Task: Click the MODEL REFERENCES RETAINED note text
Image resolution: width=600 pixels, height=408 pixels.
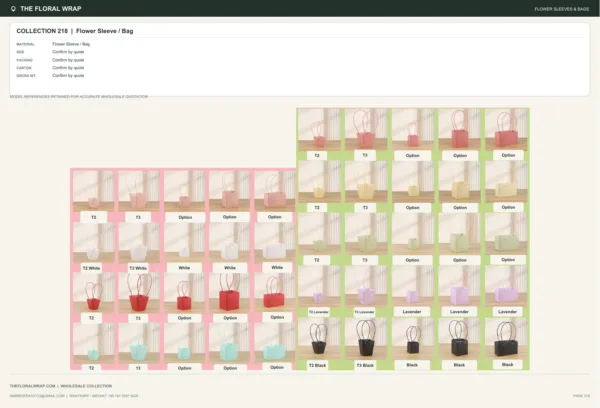Action: (x=79, y=96)
